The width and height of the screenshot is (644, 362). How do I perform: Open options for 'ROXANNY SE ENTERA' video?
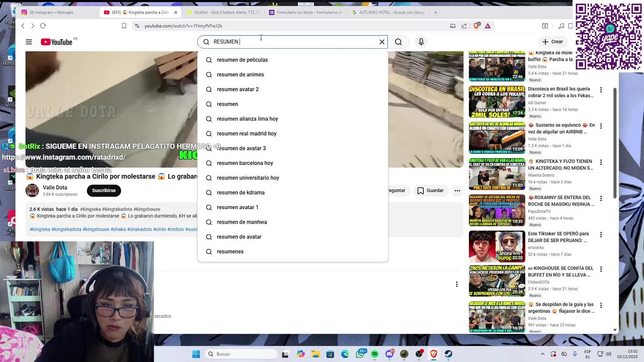pyautogui.click(x=601, y=198)
